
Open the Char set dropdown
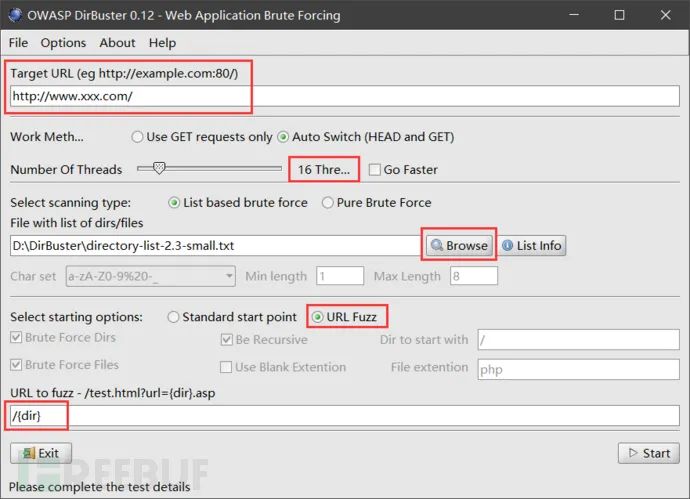(150, 276)
